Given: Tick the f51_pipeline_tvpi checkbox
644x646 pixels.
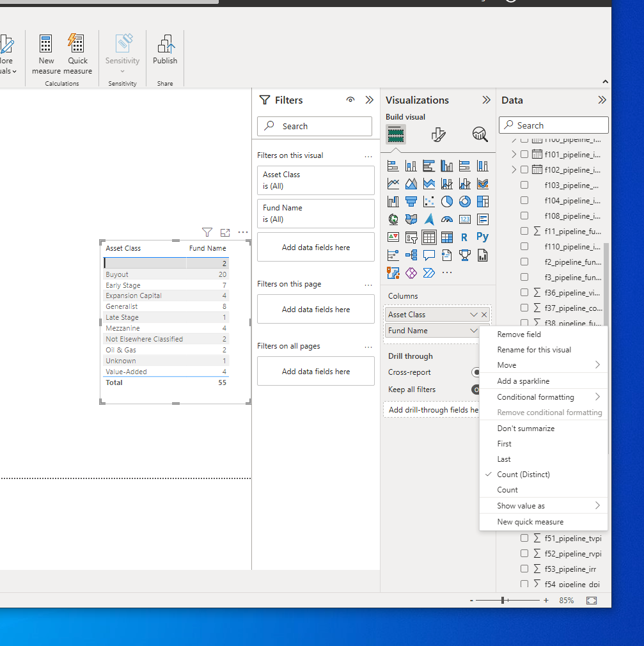Looking at the screenshot, I should pos(524,539).
